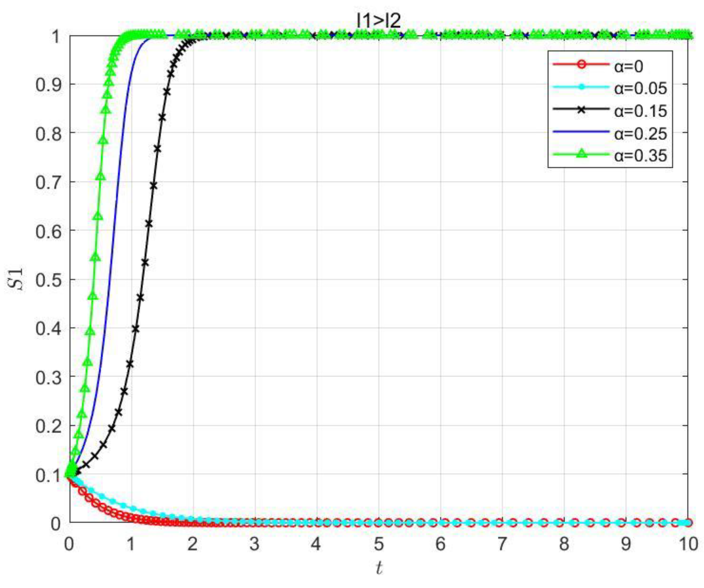Select the α=0.35 legend label
Viewport: 704px width, 588px height.
[x=640, y=155]
